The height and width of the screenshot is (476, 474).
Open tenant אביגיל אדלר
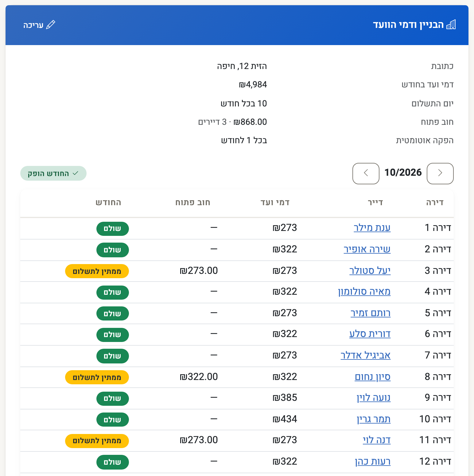click(366, 355)
